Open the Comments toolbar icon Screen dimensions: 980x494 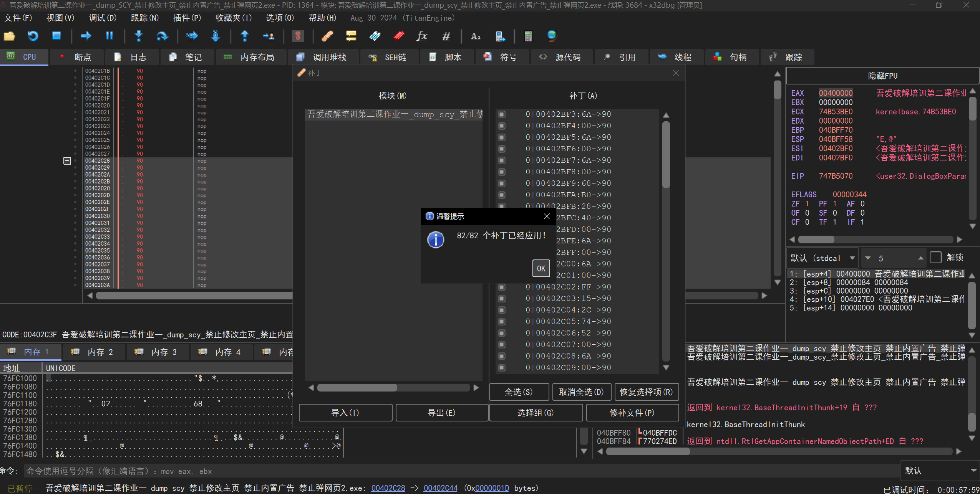(351, 36)
